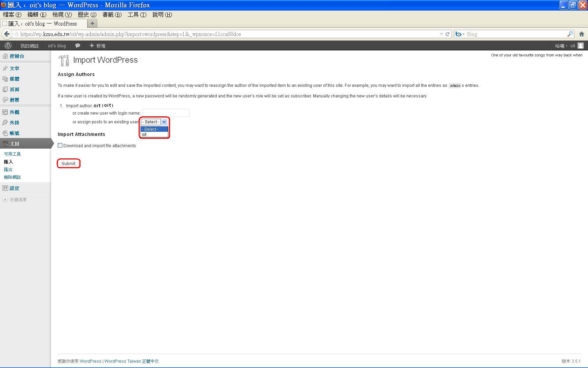
Task: Open search engine chooser arrow beside Bing icon
Action: coord(463,34)
